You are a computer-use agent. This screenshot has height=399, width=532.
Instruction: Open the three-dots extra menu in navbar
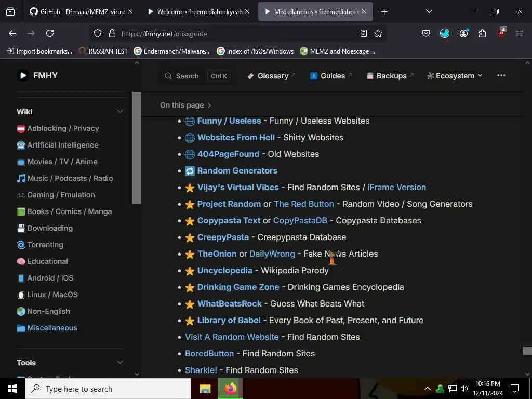click(x=501, y=75)
